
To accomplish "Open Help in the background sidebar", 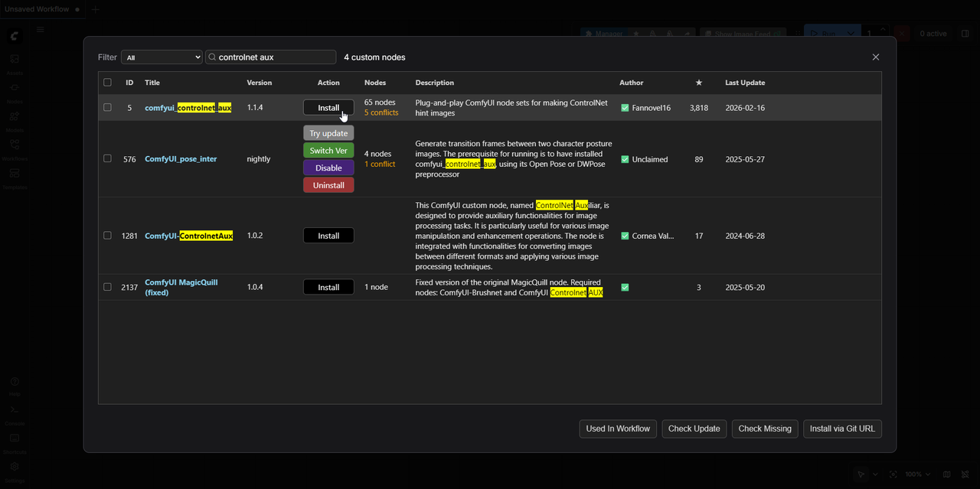I will coord(15,386).
